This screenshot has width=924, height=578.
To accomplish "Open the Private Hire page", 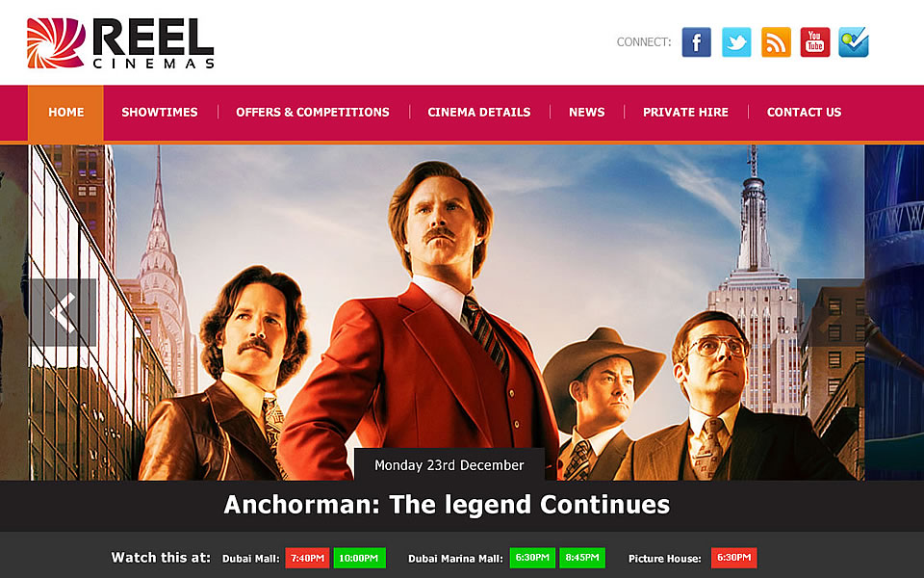I will coord(685,112).
